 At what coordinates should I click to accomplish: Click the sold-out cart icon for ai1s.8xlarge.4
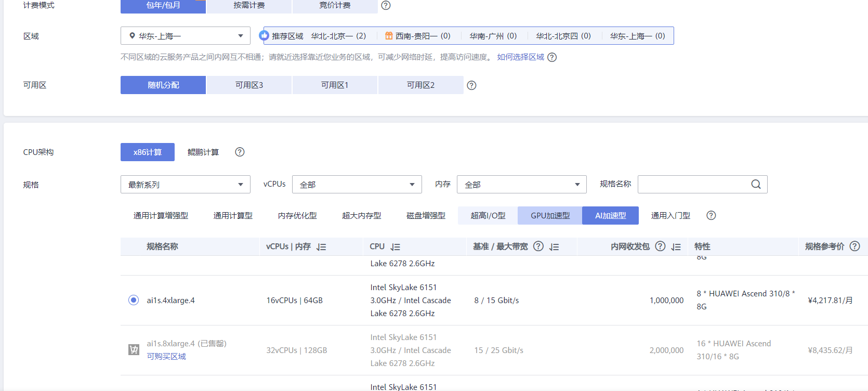(134, 350)
